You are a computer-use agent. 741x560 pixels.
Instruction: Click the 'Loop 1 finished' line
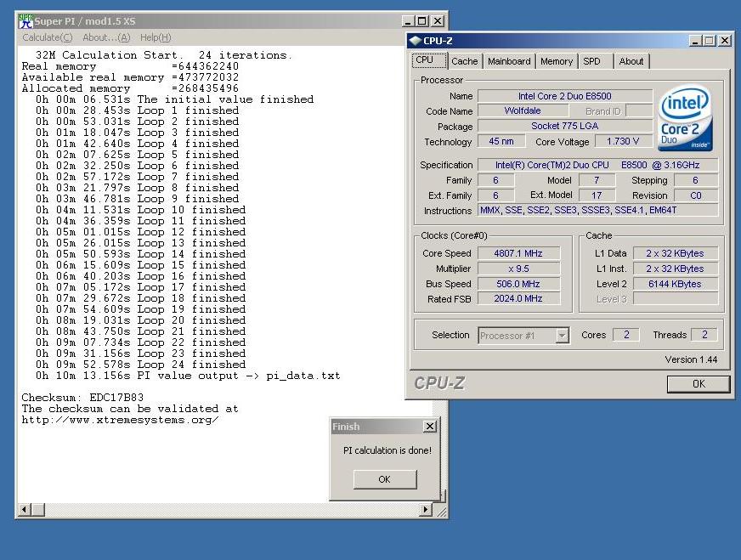(138, 110)
